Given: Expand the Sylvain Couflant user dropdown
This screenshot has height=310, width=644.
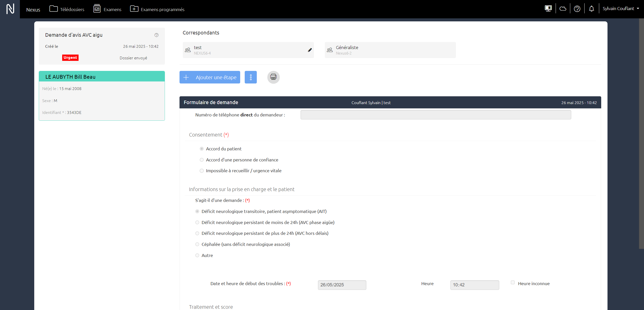Looking at the screenshot, I should (621, 9).
